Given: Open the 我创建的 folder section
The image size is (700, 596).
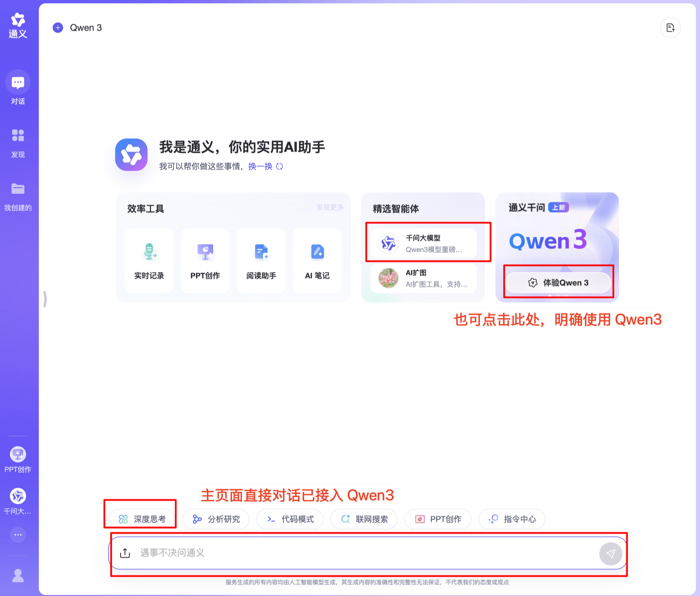Looking at the screenshot, I should (x=18, y=196).
